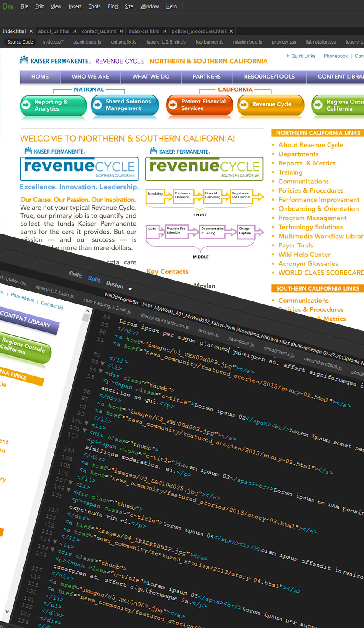Click the Revenue Cycle Southern California logo
Image resolution: width=364 pixels, height=628 pixels.
pos(204,169)
